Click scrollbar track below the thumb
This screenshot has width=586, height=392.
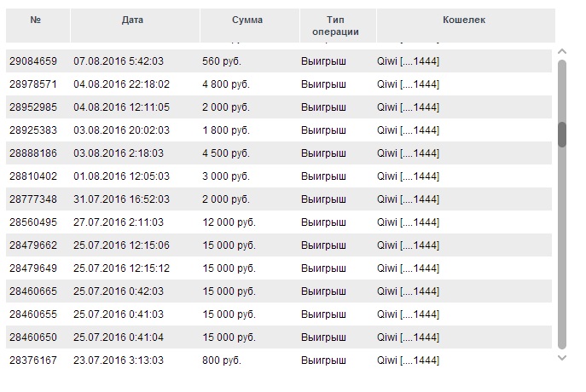point(562,248)
